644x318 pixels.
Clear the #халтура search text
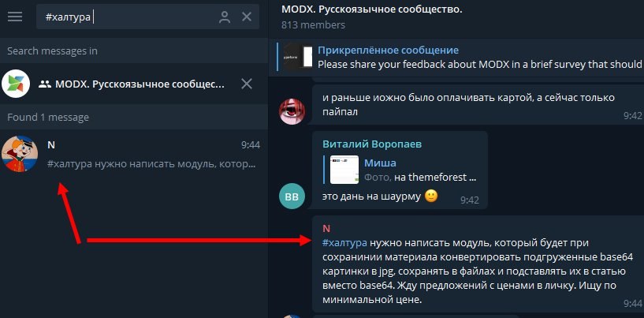tap(247, 17)
